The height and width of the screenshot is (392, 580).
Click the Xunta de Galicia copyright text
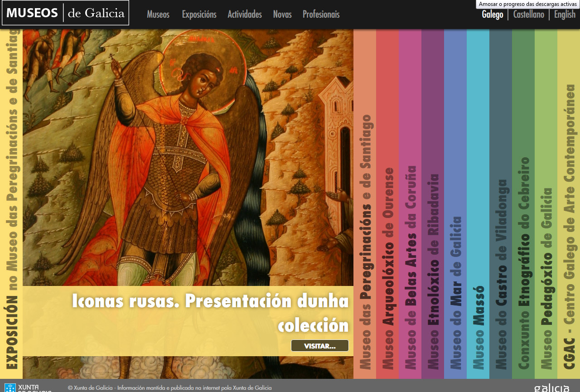[170, 387]
